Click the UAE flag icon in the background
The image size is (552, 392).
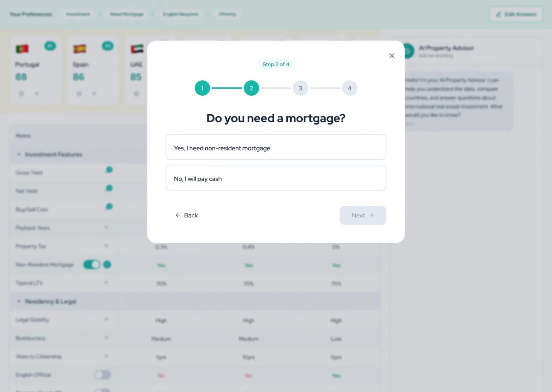pyautogui.click(x=137, y=49)
